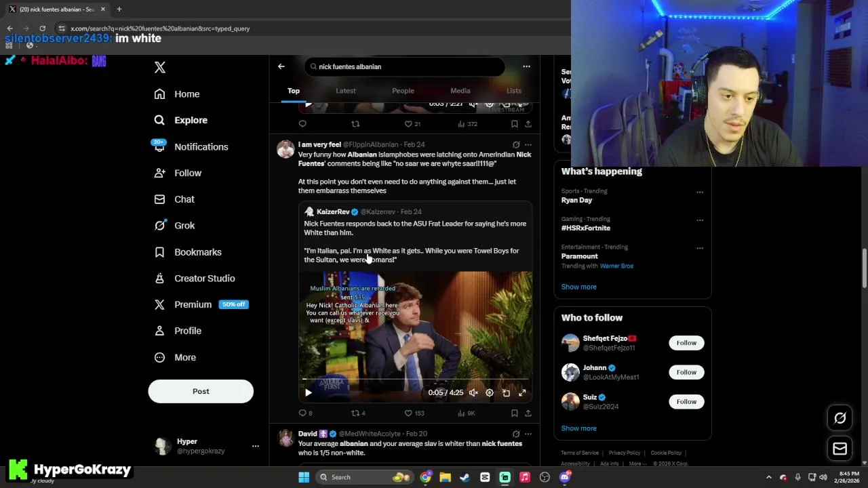Screen dimensions: 868x488
Task: Open search options three-dot menu
Action: (526, 66)
